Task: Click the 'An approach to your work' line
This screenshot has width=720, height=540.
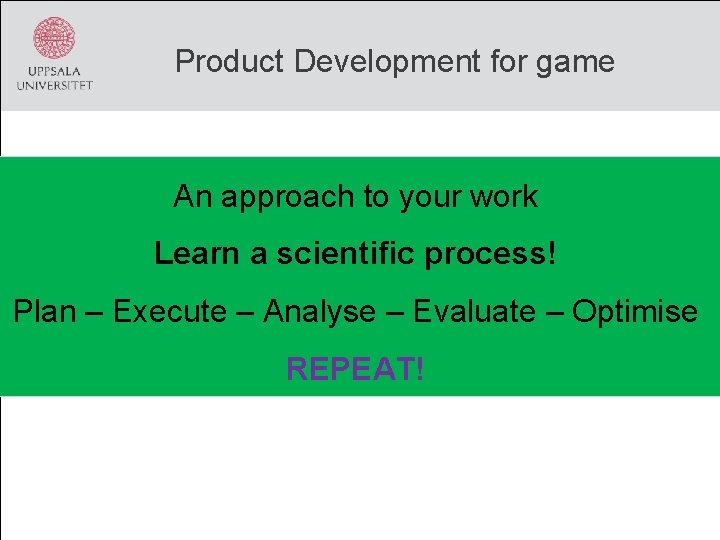Action: click(355, 197)
